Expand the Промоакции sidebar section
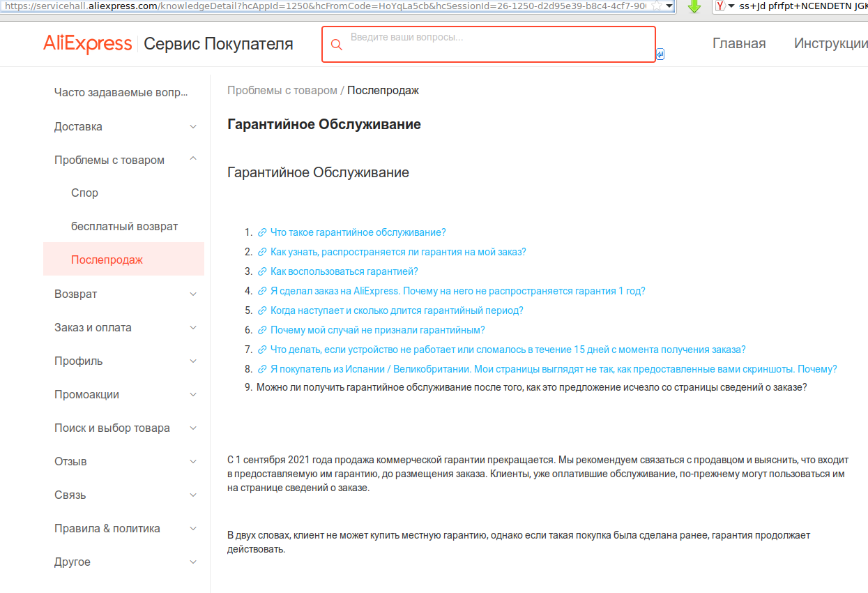This screenshot has width=868, height=593. coord(193,394)
